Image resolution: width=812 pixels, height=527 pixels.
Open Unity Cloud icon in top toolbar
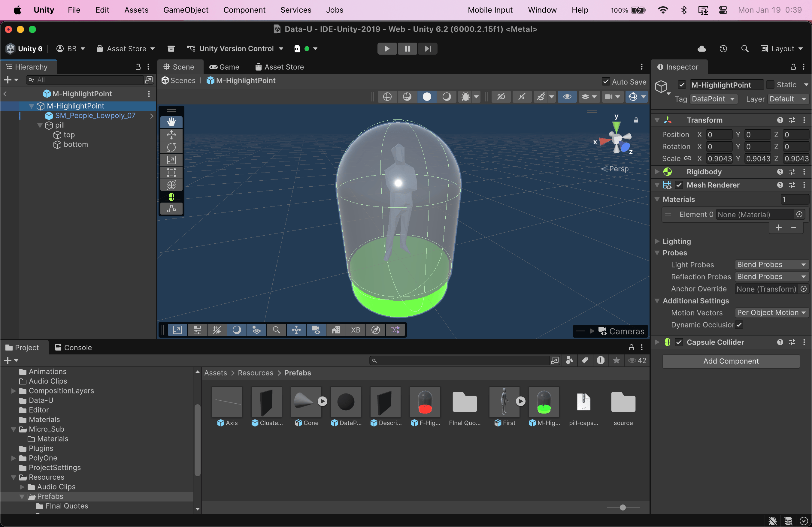click(x=701, y=49)
